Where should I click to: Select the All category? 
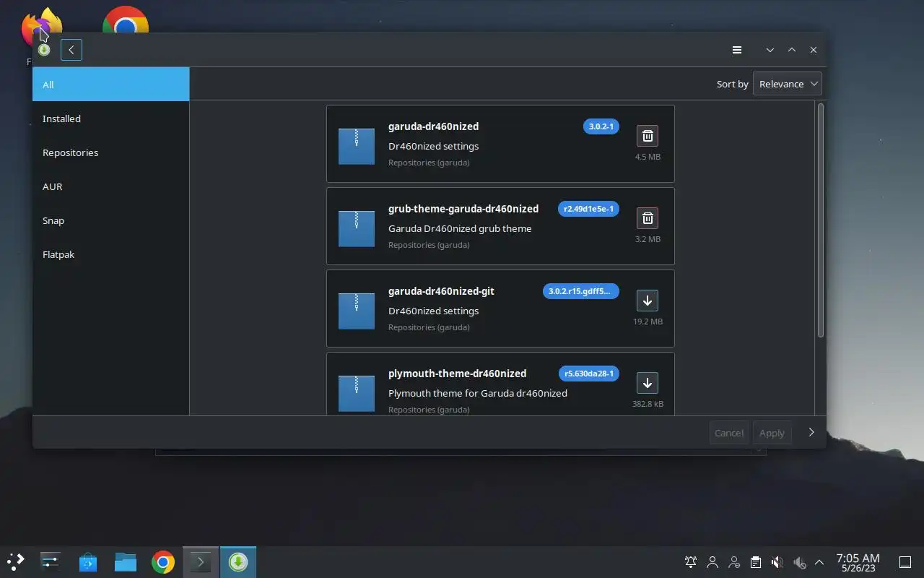click(111, 85)
